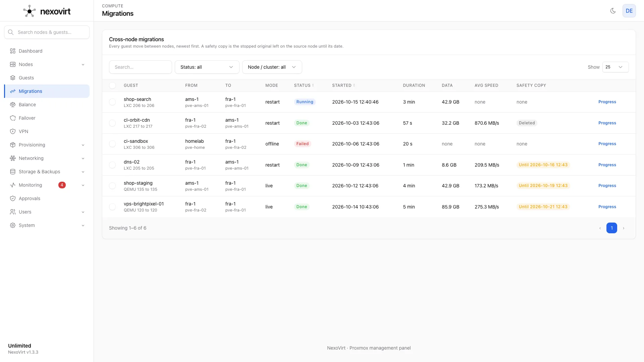Image resolution: width=644 pixels, height=362 pixels.
Task: Select the vps-brightpixel-01 row checkbox
Action: pyautogui.click(x=112, y=207)
